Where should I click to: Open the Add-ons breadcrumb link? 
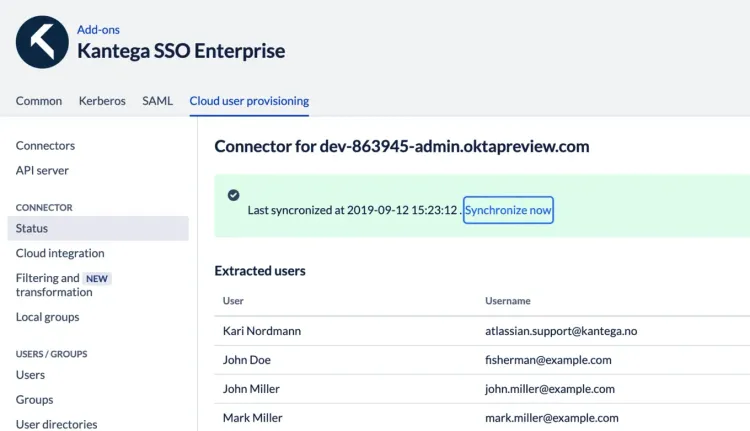(98, 30)
